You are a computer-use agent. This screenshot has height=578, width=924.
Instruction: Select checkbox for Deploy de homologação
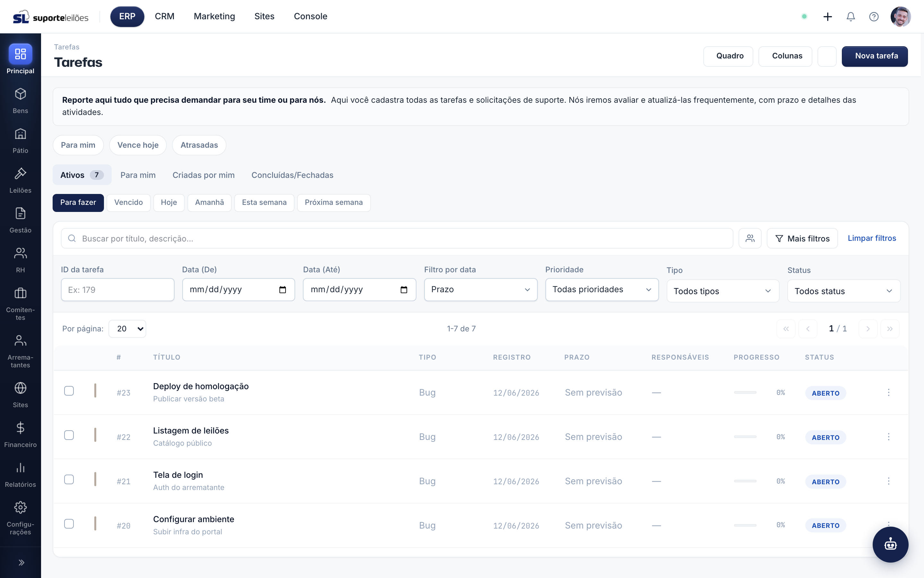(x=69, y=391)
